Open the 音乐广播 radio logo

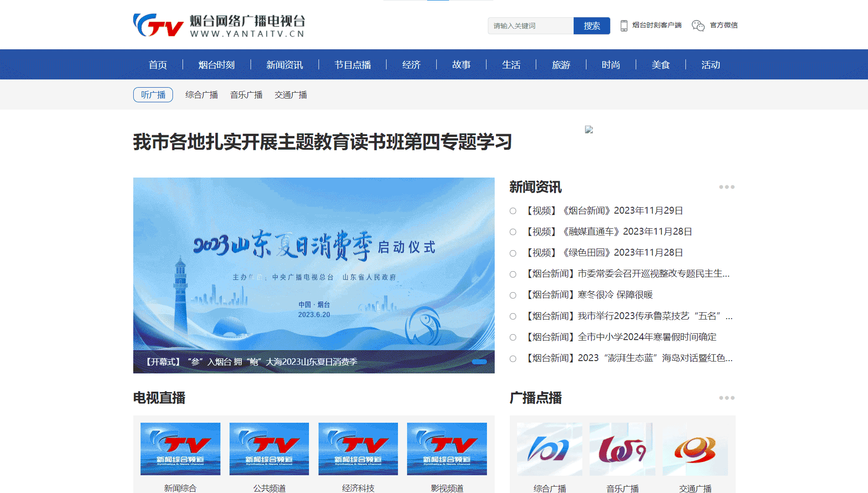tap(622, 449)
